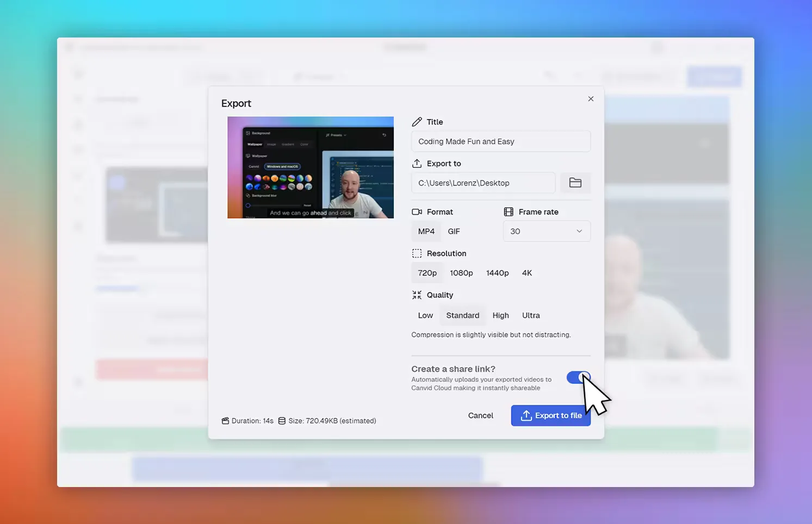Set resolution to 720p
The image size is (812, 524).
click(427, 273)
